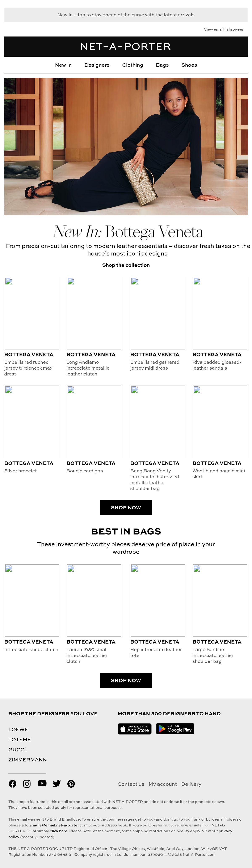This screenshot has width=252, height=868.
Task: Open the YouTube social icon
Action: [x=42, y=783]
